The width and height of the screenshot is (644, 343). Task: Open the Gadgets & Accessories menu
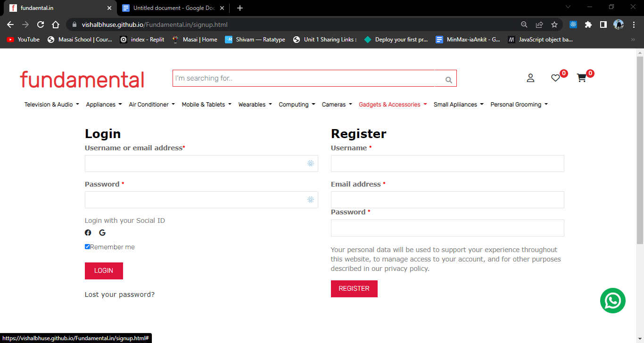[x=393, y=105]
